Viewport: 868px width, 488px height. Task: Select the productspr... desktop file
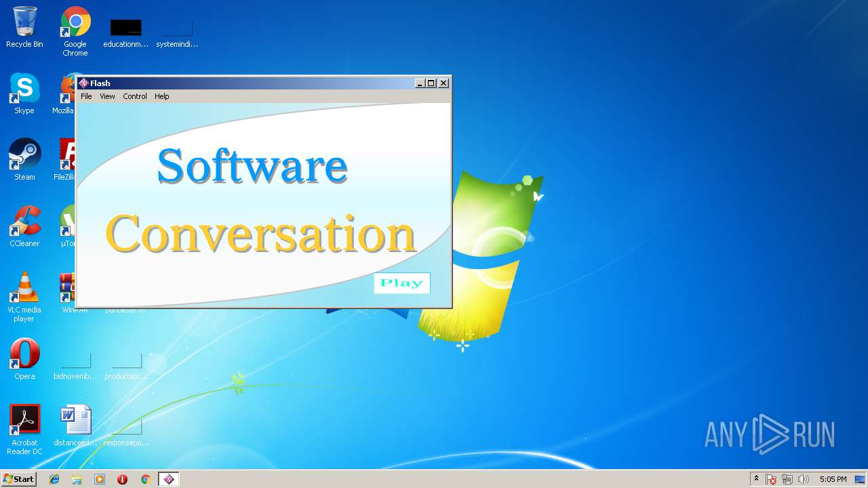point(125,365)
